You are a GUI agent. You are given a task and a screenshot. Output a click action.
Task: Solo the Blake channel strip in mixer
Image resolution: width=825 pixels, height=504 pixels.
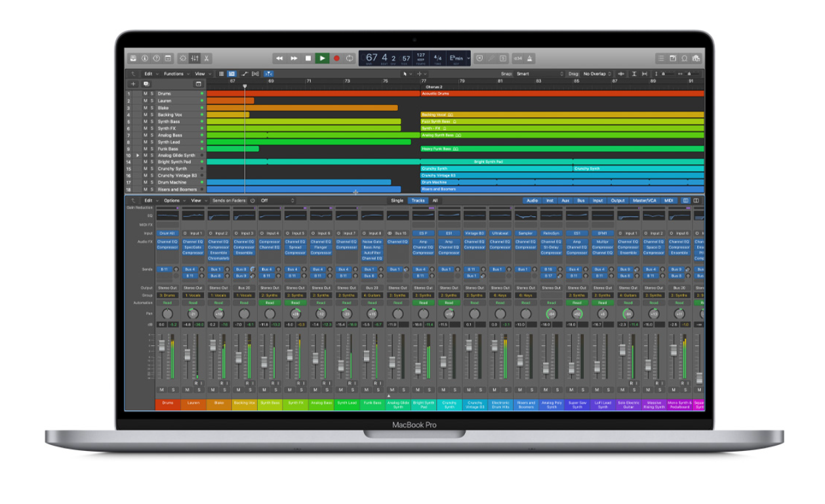pos(224,389)
